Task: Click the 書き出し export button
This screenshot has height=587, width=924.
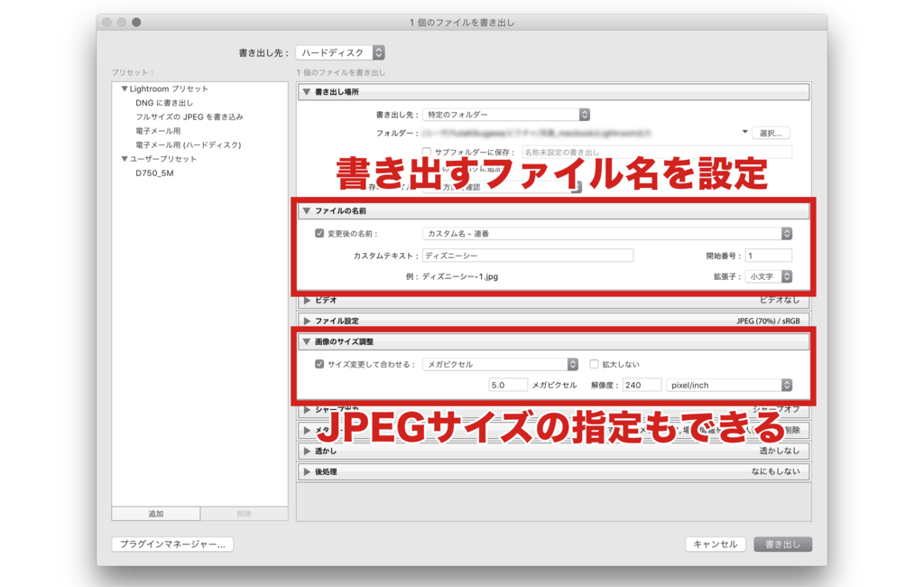Action: [782, 544]
